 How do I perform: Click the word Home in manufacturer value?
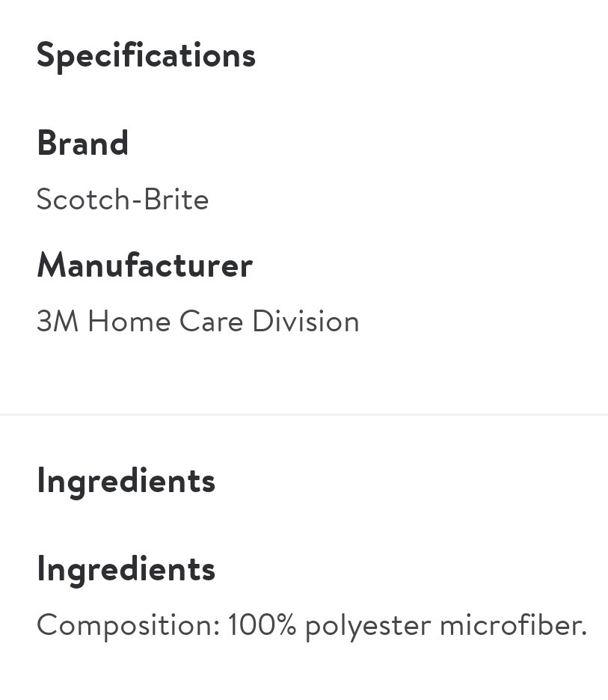tap(129, 321)
